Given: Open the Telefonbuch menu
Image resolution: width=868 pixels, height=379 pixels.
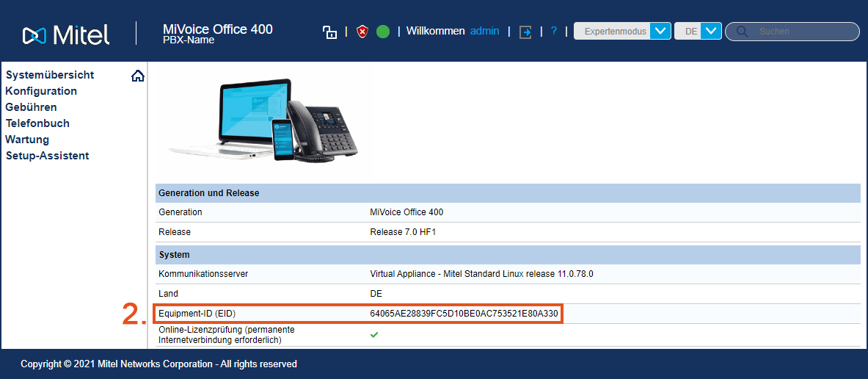Looking at the screenshot, I should 37,123.
